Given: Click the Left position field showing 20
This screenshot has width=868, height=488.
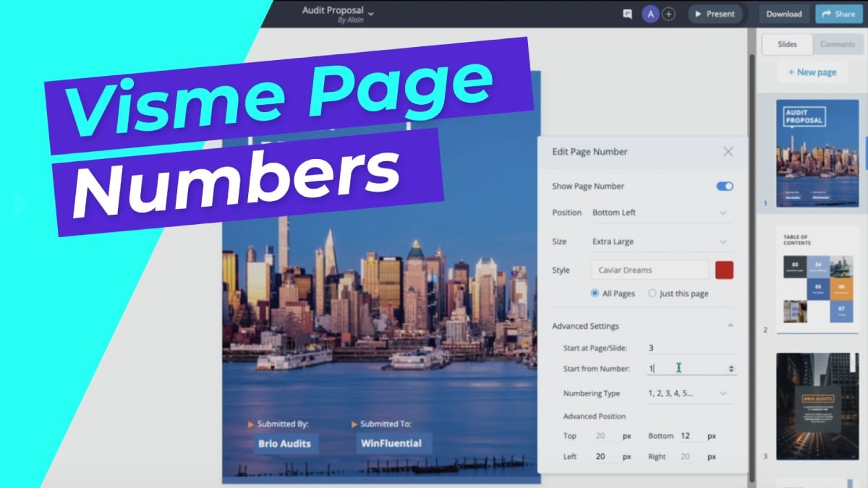Looking at the screenshot, I should coord(606,457).
